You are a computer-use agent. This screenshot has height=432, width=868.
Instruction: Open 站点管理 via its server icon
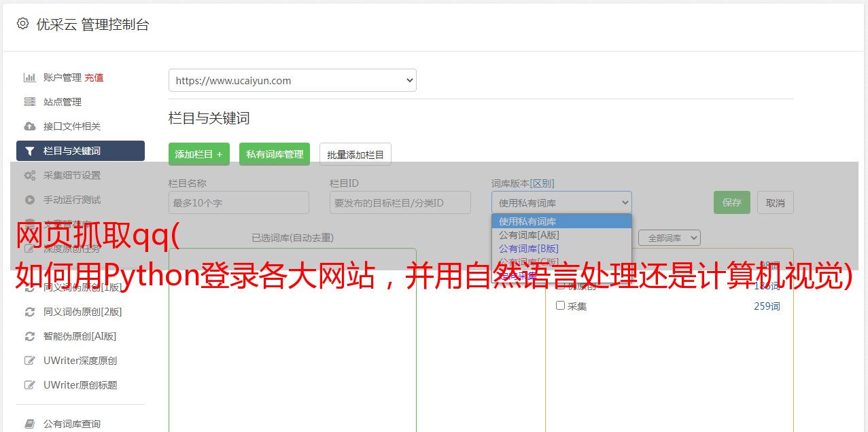[29, 102]
